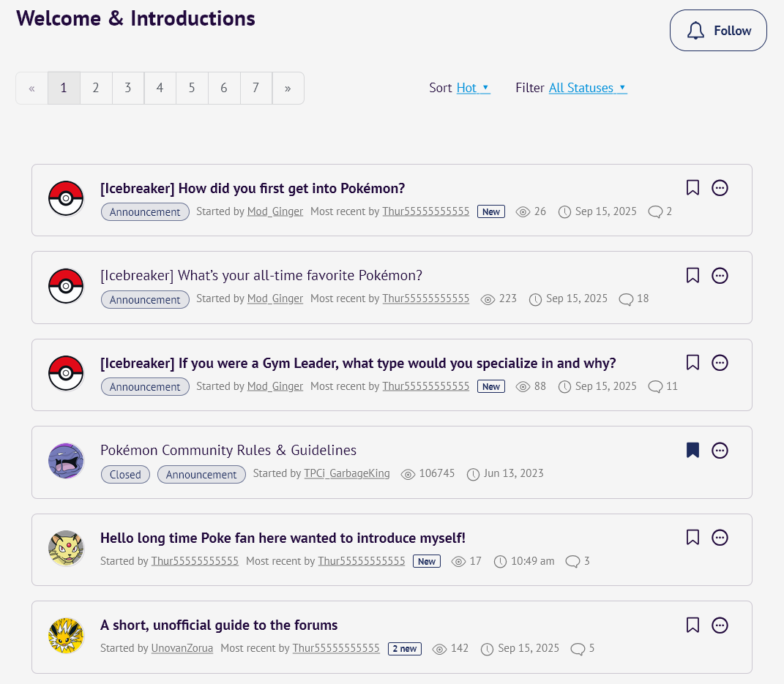Click 'Most recent by' Thur55555555555 on Hello thread

362,562
